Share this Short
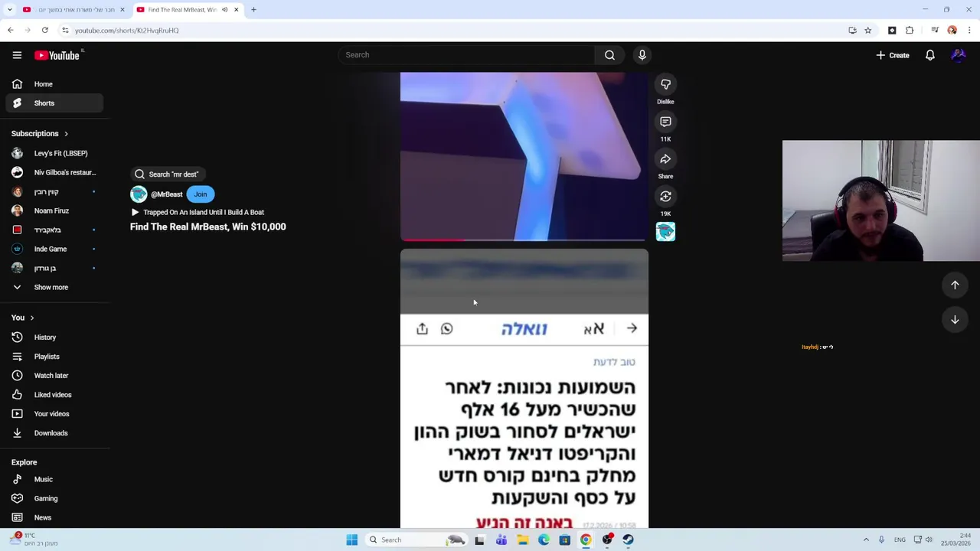This screenshot has height=551, width=980. pos(665,159)
